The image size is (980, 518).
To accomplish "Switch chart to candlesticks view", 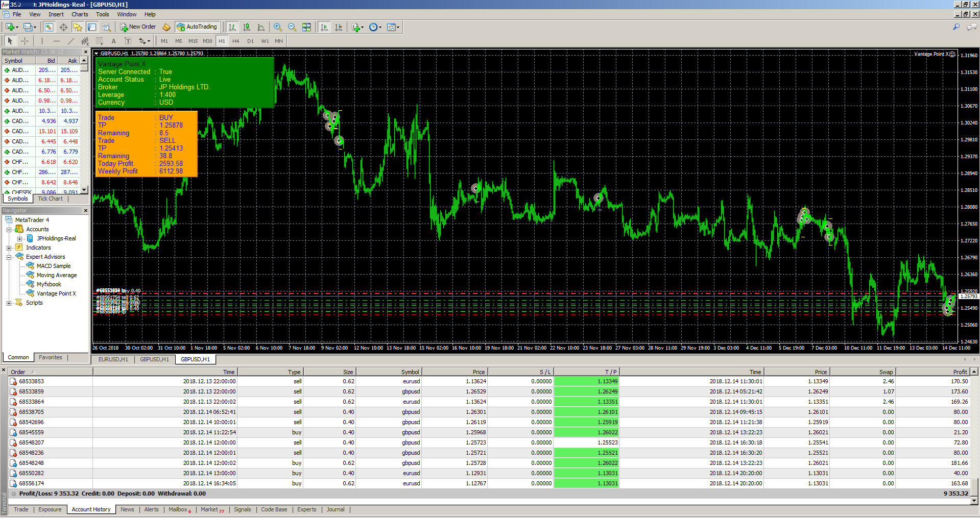I will (247, 27).
